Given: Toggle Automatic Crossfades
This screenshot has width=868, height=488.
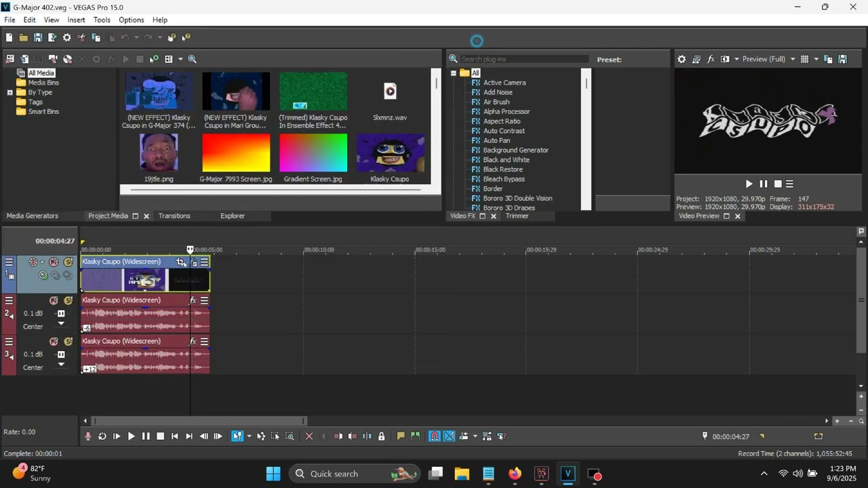Looking at the screenshot, I should (x=449, y=436).
